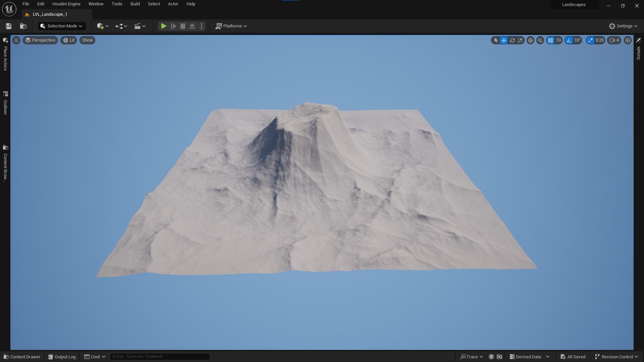Open the Build menu
The height and width of the screenshot is (362, 644).
tap(135, 4)
